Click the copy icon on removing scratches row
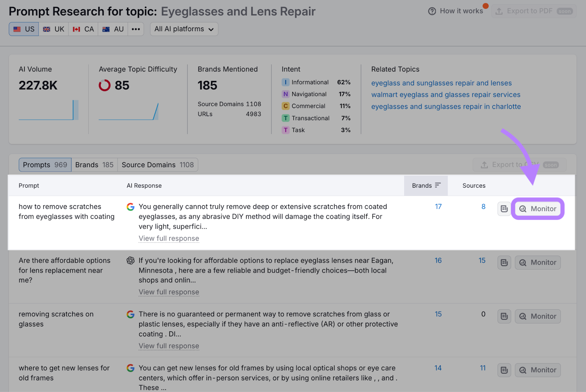 504,316
